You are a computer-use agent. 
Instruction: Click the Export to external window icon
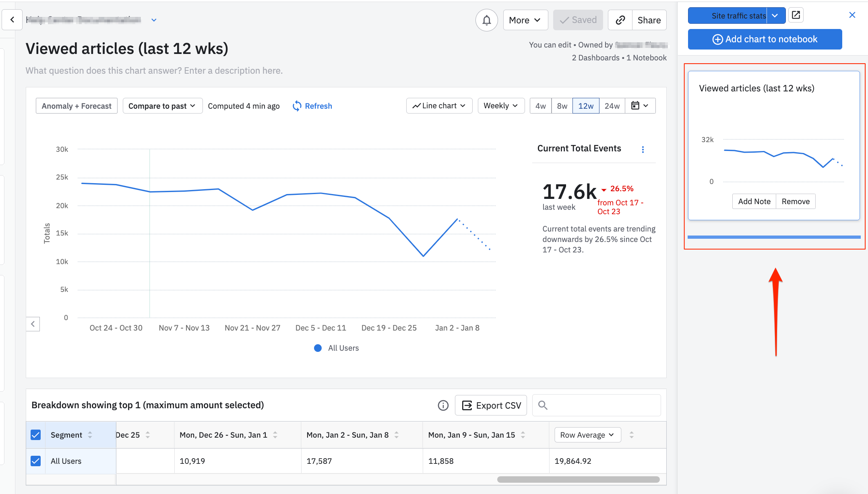coord(796,15)
